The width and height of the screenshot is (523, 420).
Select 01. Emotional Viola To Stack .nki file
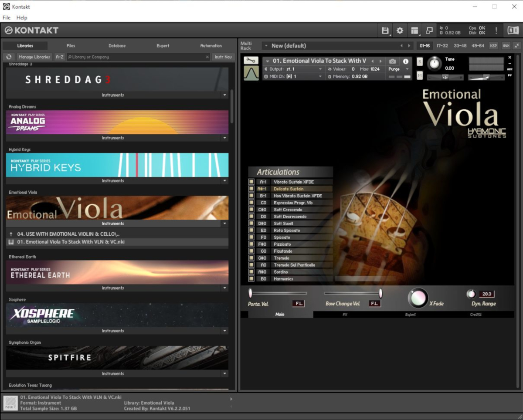(x=117, y=242)
